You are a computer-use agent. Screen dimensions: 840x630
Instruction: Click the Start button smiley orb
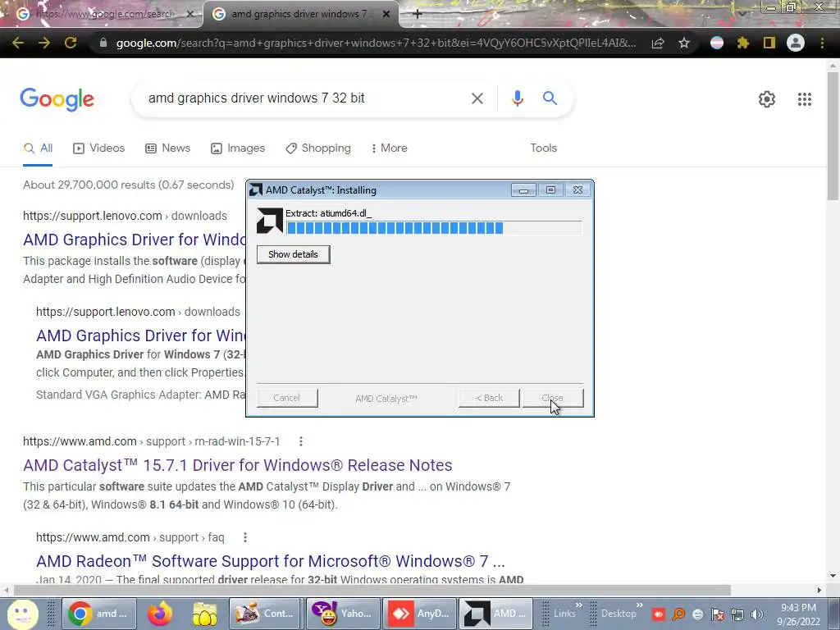tap(22, 614)
